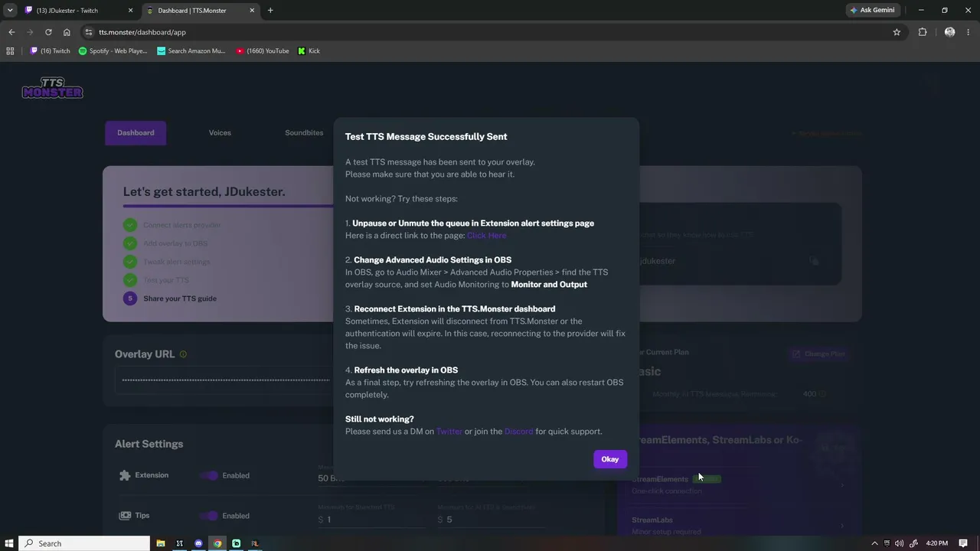Image resolution: width=980 pixels, height=551 pixels.
Task: Show hidden system tray icons
Action: (x=875, y=543)
